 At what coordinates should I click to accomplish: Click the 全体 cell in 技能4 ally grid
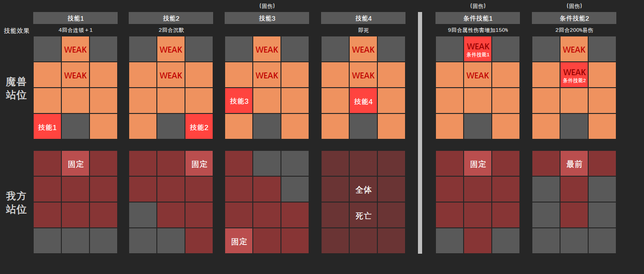(363, 190)
